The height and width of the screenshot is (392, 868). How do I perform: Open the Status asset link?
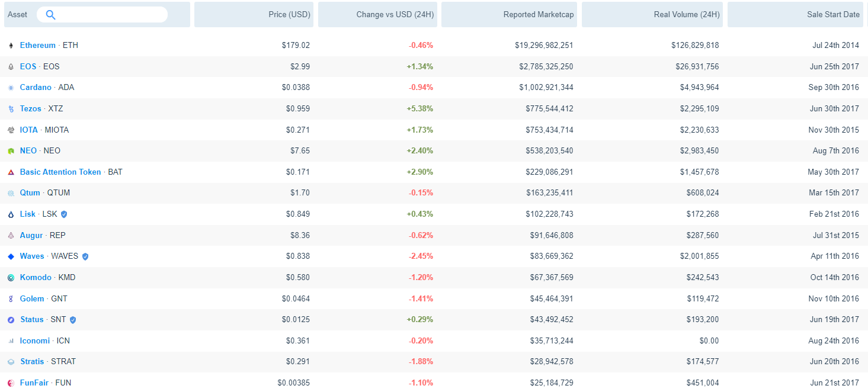32,319
